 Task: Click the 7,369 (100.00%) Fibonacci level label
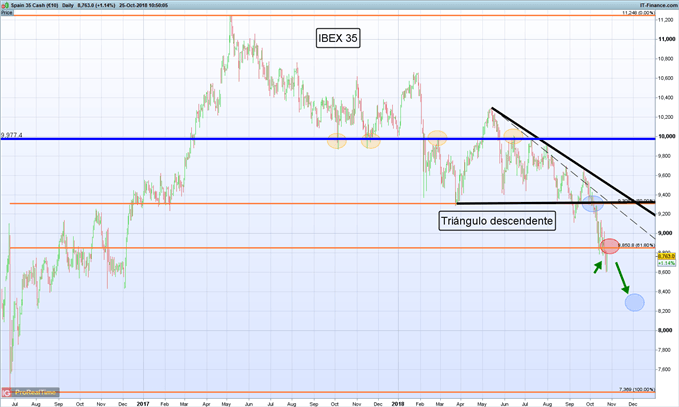coord(637,389)
